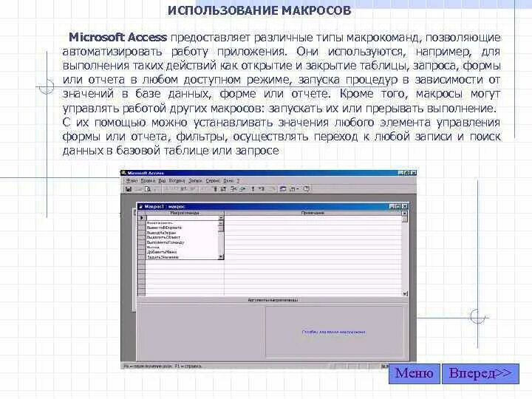Click the Примечание column header
Screen dimensions: 532x399
[x=313, y=213]
